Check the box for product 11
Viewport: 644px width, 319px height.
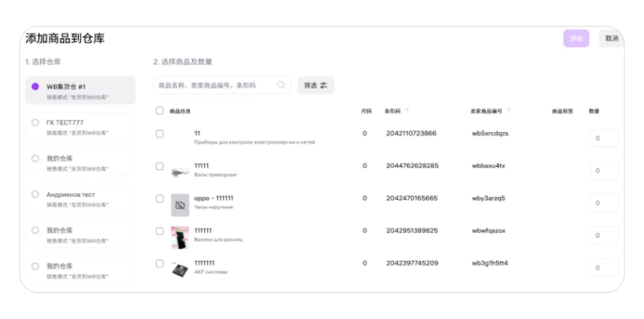tap(160, 134)
